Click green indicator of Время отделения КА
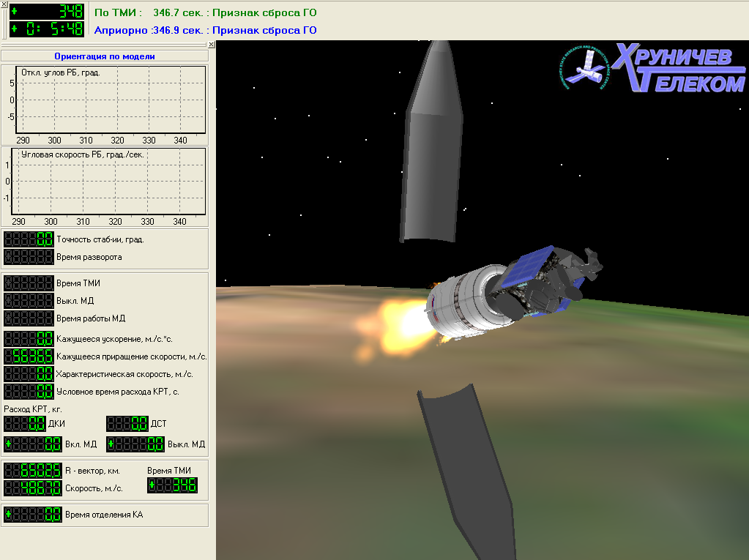This screenshot has width=749, height=560. point(9,515)
